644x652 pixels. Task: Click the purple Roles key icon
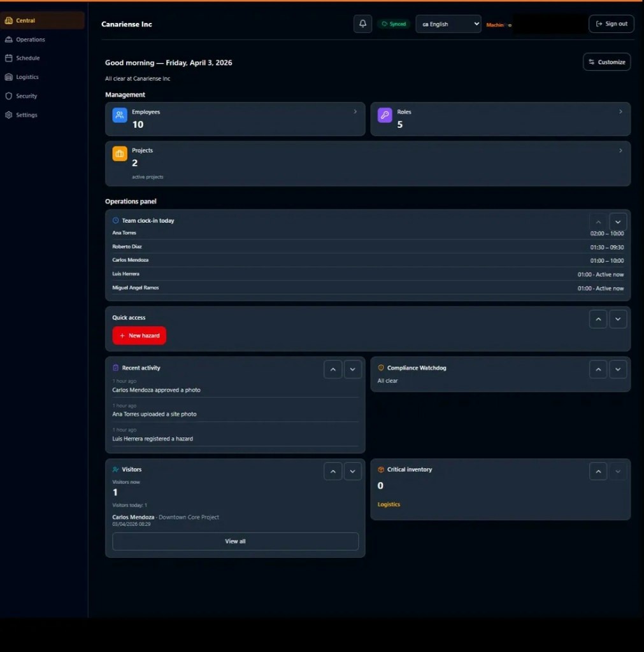tap(384, 115)
